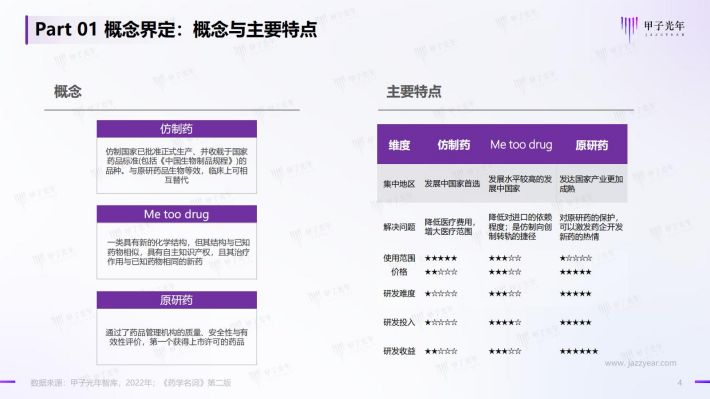Viewport: 710px width, 399px height.
Task: Click the 原研药 star rating for 研发收益
Action: point(579,351)
